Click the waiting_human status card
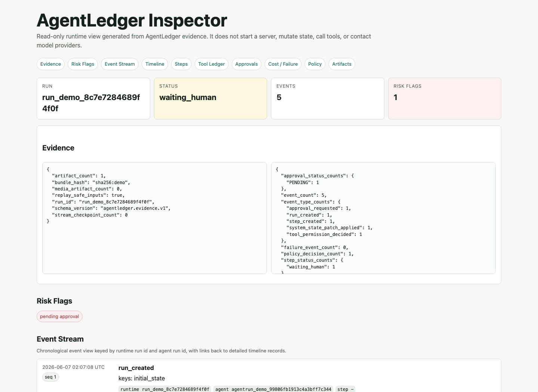This screenshot has width=538, height=392. 210,99
